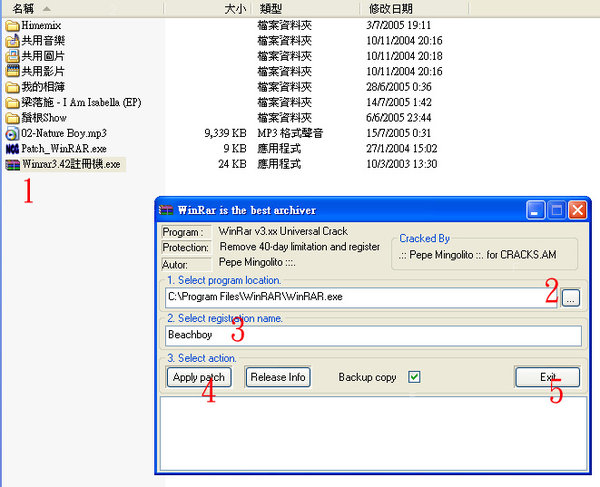Click the 共用圖片 shared pictures folder icon
This screenshot has height=487, width=600.
click(x=12, y=56)
